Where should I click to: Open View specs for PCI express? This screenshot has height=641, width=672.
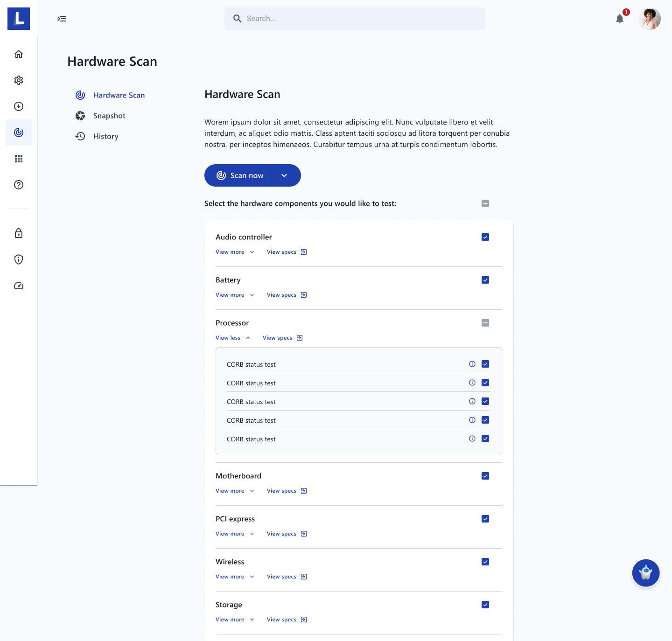(287, 534)
